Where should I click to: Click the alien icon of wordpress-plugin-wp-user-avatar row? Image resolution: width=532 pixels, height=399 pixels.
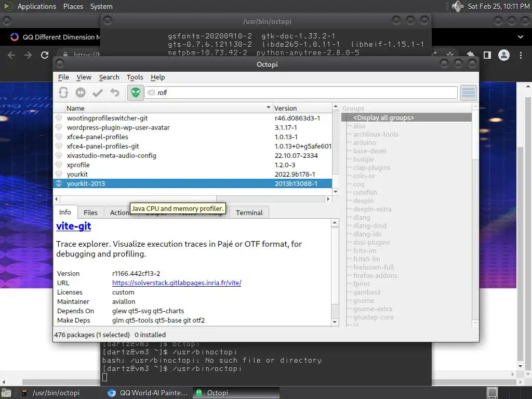(59, 128)
